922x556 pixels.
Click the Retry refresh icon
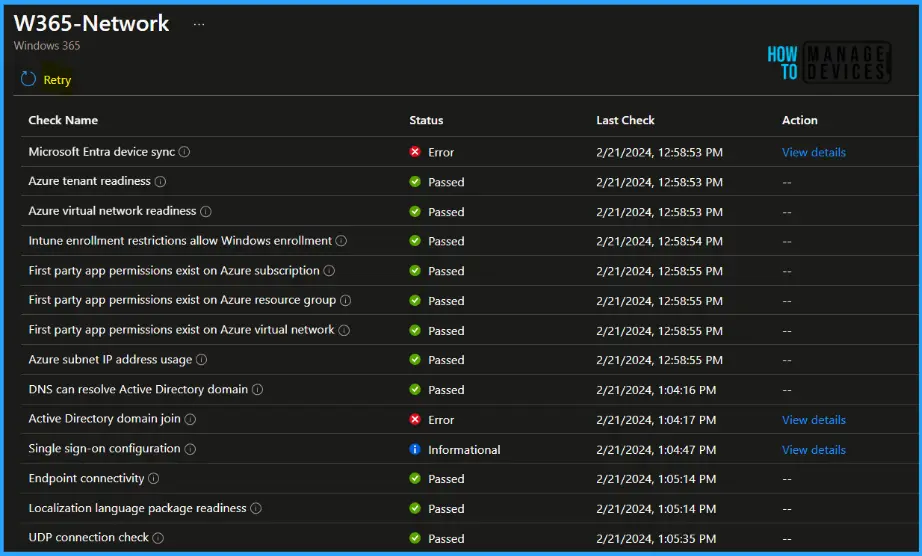click(x=28, y=79)
